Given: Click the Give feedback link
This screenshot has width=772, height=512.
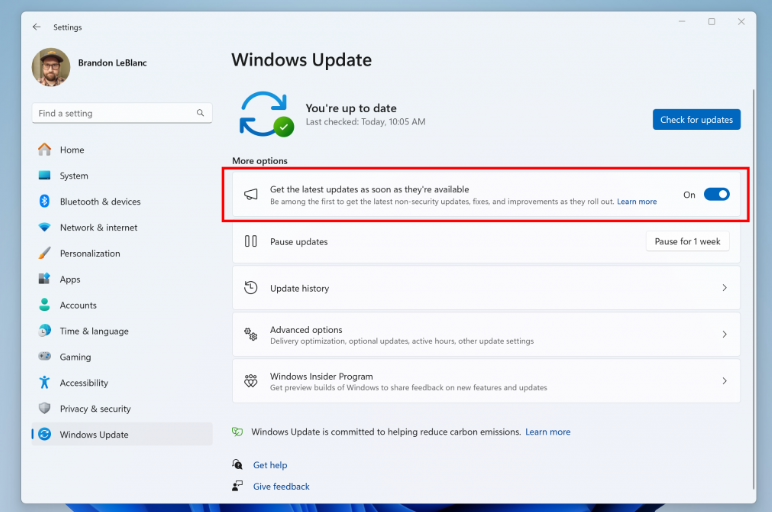Looking at the screenshot, I should (x=281, y=486).
